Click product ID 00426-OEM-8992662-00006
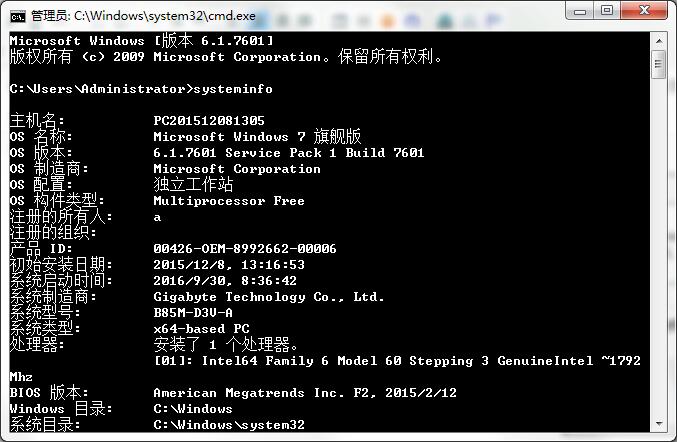 coord(245,249)
